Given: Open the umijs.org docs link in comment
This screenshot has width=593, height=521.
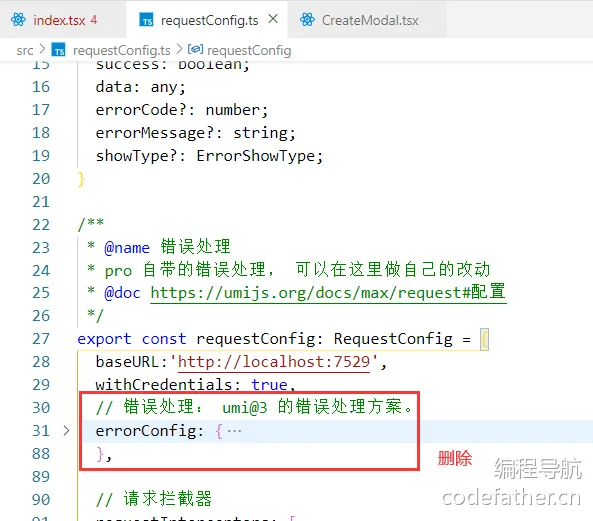Looking at the screenshot, I should [x=328, y=293].
